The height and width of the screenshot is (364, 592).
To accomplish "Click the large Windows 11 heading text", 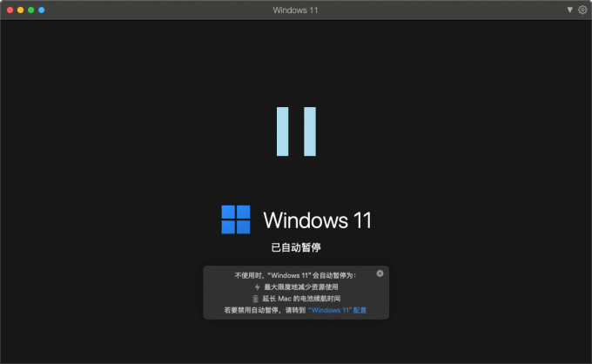I will pyautogui.click(x=317, y=220).
